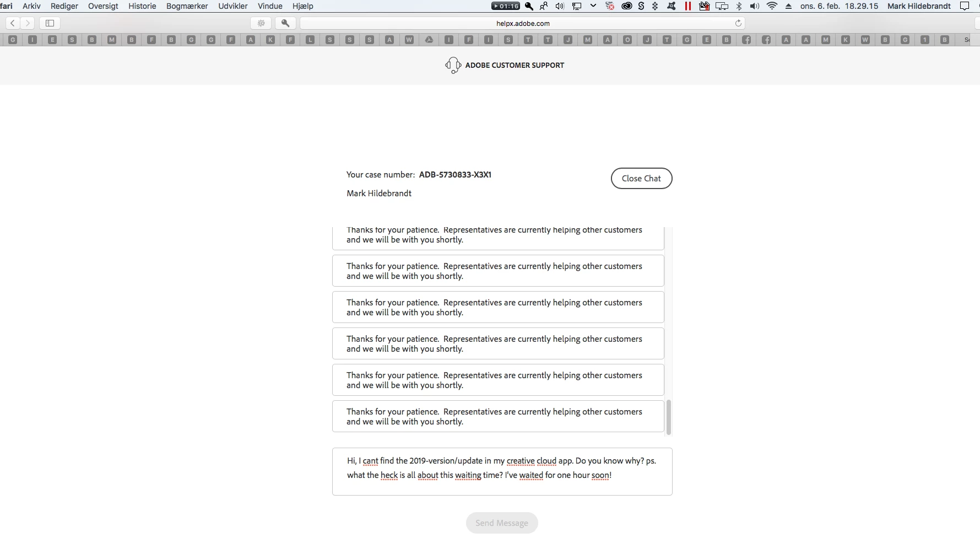Open Notification Center icon
Viewport: 980px width, 543px height.
click(x=965, y=6)
